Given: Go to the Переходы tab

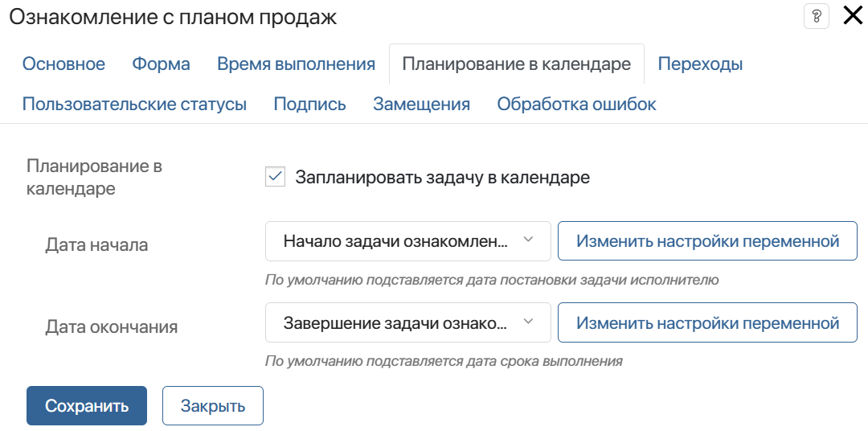Looking at the screenshot, I should (x=700, y=64).
